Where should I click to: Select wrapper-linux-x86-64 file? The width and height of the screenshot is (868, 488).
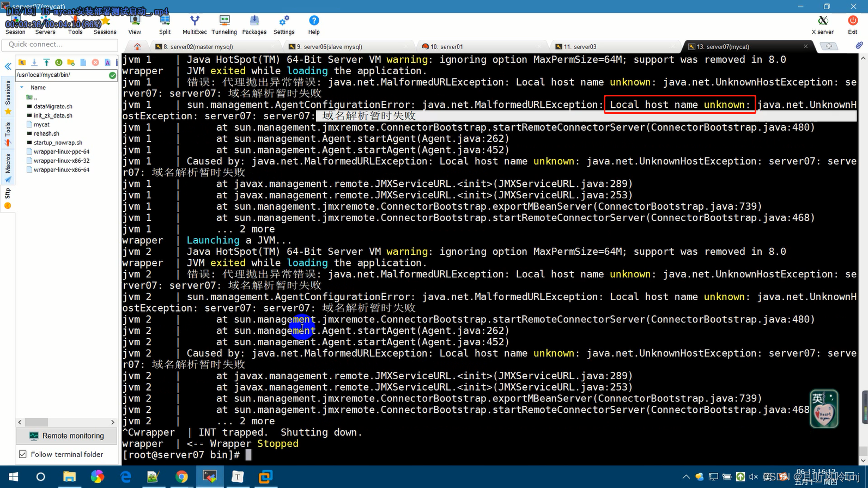coord(58,170)
